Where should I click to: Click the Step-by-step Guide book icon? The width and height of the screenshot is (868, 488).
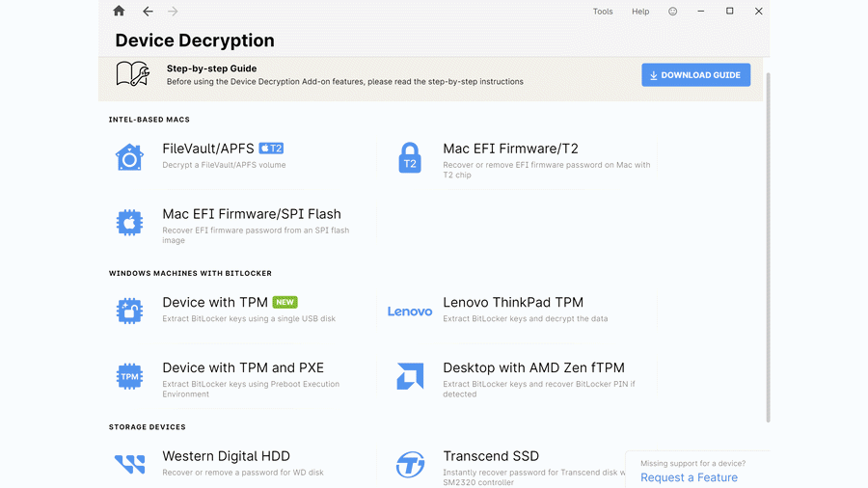[133, 74]
